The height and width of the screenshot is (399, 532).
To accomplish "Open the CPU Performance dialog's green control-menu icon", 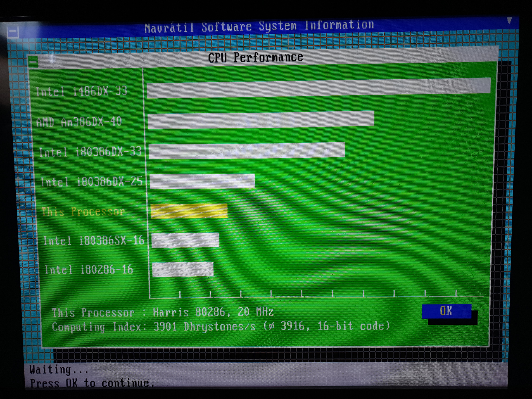I will (x=33, y=62).
